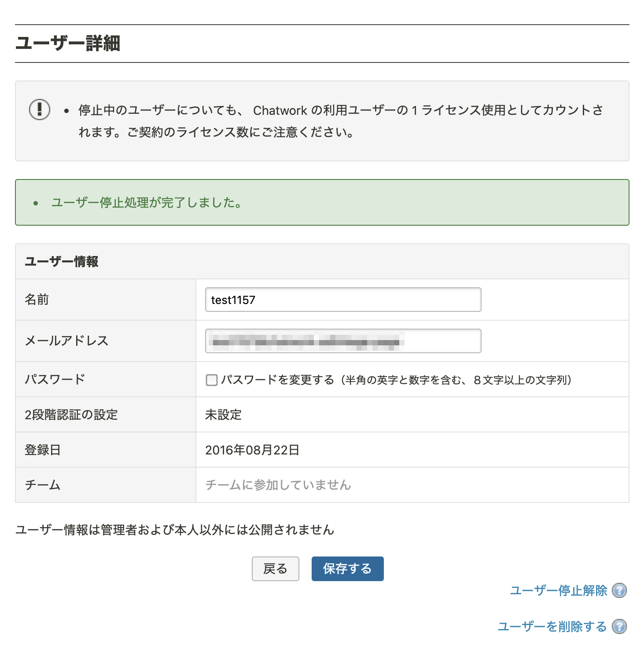Enable the パスワードを変更する checkbox

coord(211,379)
